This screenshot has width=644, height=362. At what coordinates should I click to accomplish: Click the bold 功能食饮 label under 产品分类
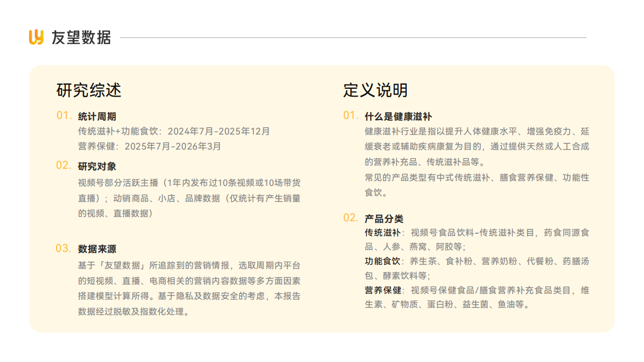click(x=383, y=261)
